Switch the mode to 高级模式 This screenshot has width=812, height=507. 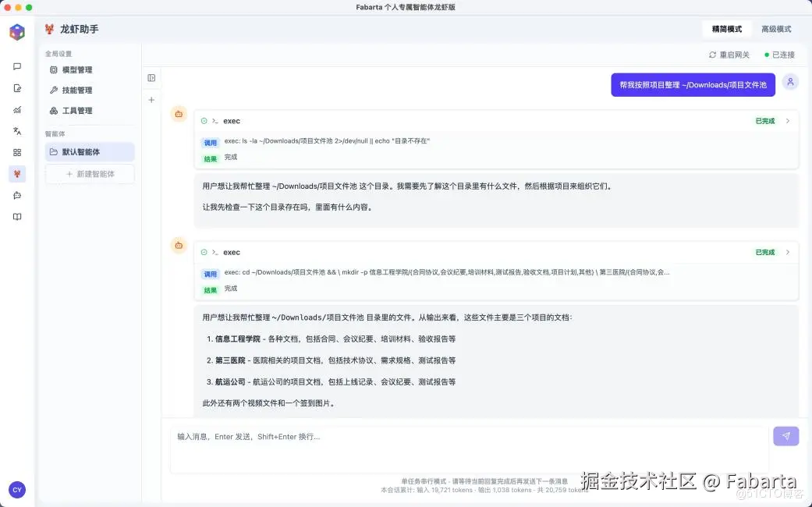775,29
